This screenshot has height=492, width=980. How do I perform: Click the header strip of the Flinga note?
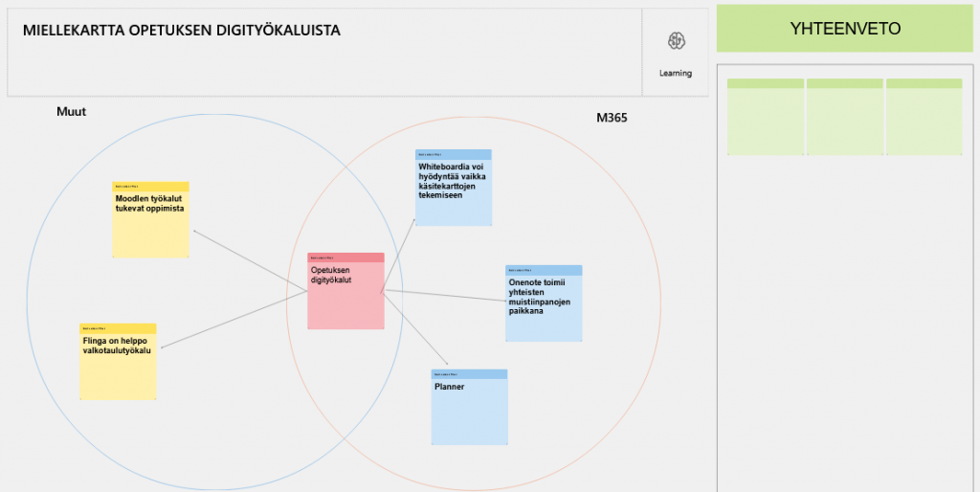click(118, 328)
